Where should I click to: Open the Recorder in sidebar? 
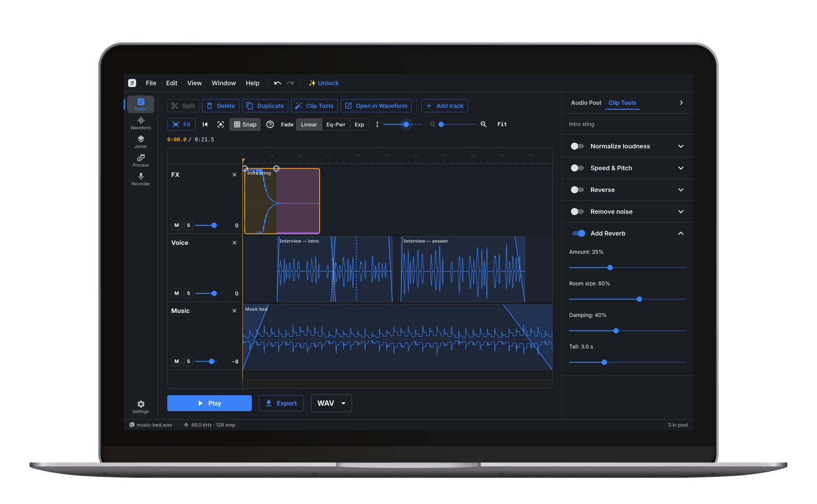coord(140,179)
